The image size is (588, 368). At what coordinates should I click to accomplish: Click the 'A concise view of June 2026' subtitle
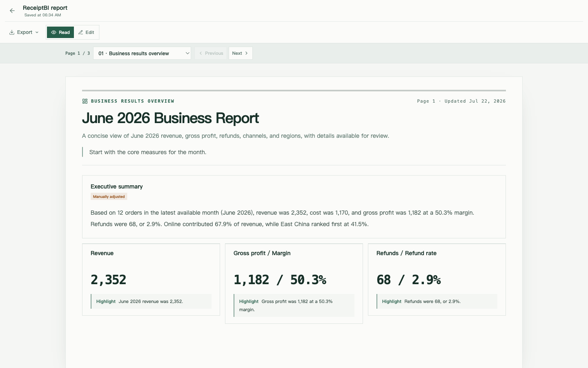pos(236,136)
